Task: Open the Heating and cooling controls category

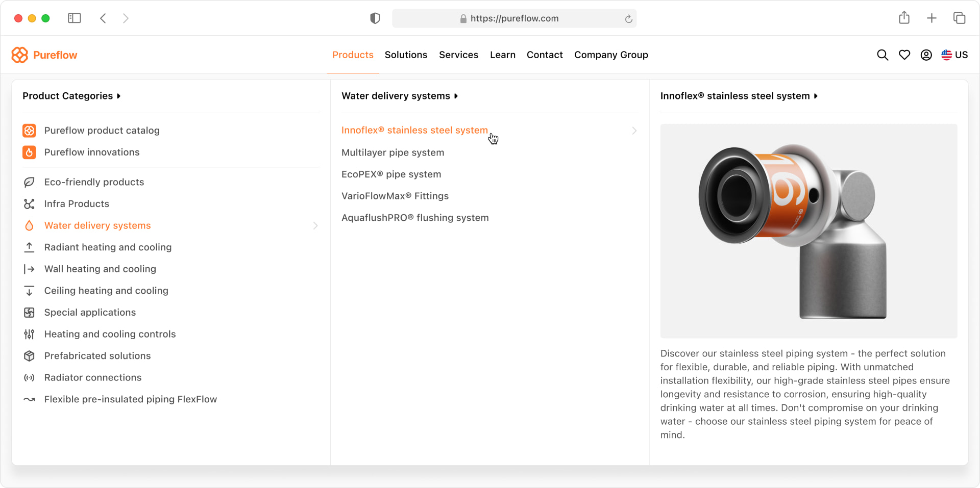Action: (110, 334)
